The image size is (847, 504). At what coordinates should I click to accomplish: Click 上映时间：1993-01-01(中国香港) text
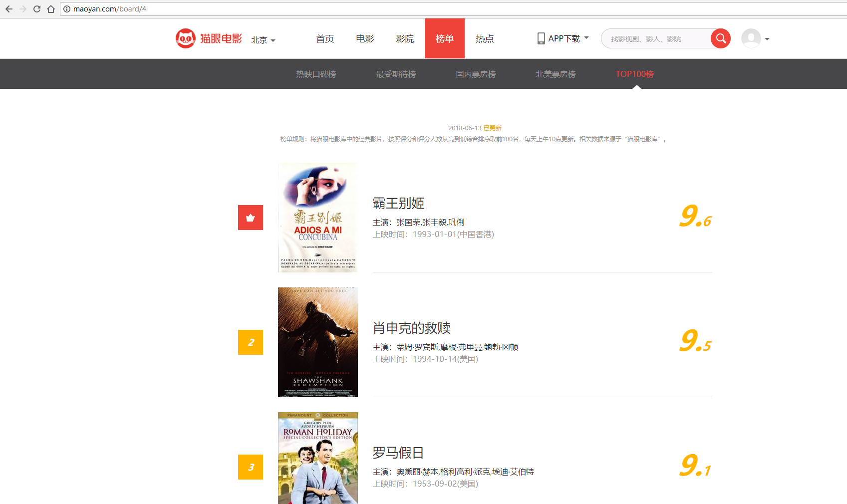pos(433,235)
